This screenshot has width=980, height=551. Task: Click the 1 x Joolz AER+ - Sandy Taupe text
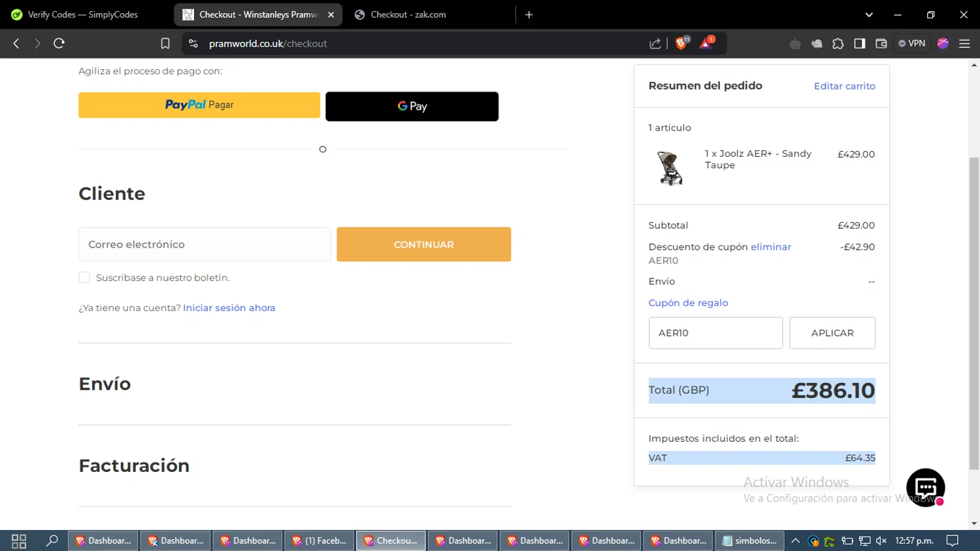758,159
